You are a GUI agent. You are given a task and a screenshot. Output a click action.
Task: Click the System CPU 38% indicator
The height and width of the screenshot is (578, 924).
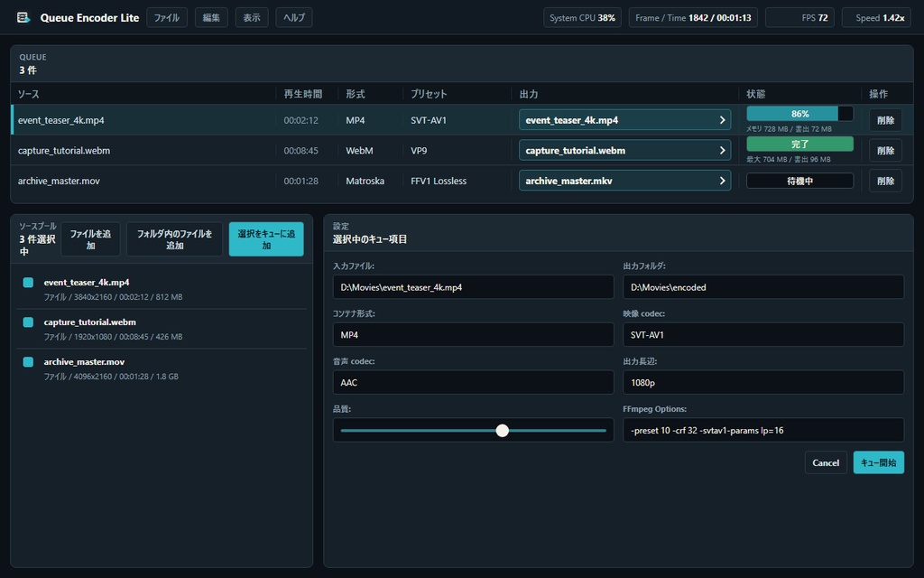click(582, 18)
